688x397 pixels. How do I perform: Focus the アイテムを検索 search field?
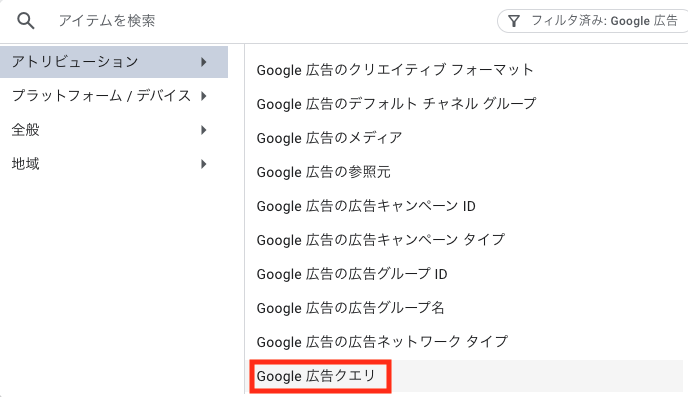point(263,21)
